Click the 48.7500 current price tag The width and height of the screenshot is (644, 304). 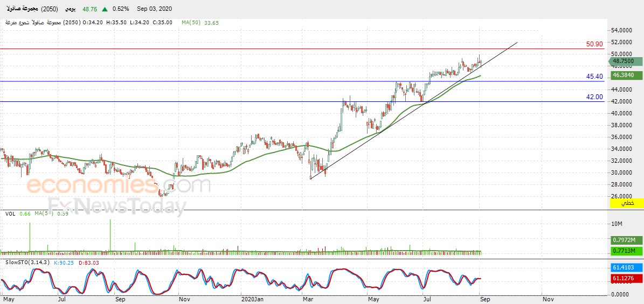(x=627, y=62)
